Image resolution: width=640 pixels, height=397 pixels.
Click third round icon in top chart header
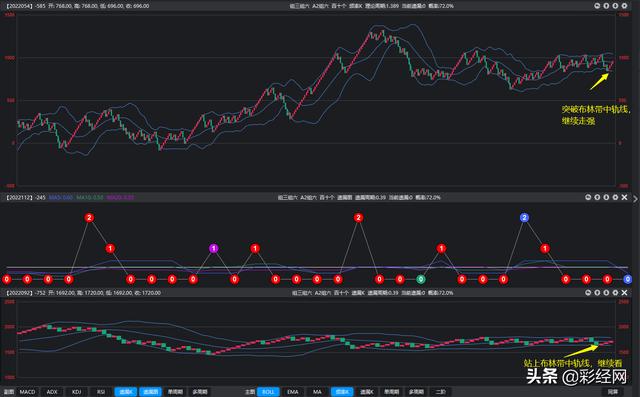(x=615, y=6)
